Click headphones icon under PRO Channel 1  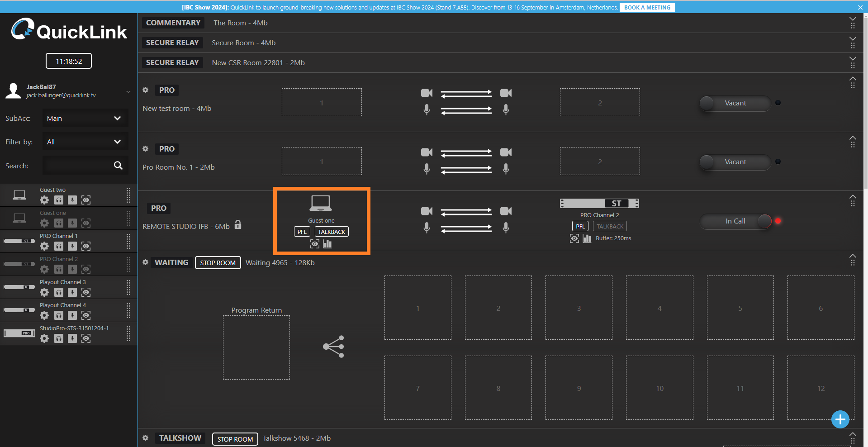pos(59,246)
